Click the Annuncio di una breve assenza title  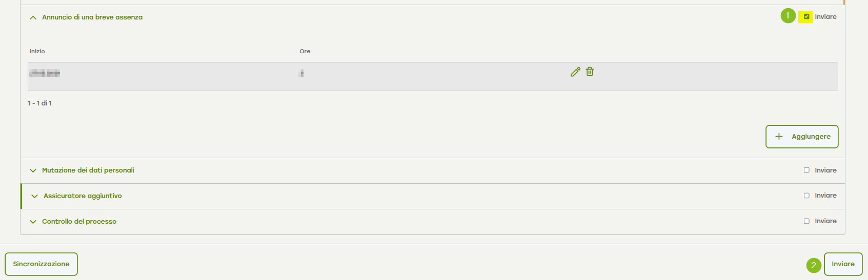click(92, 17)
